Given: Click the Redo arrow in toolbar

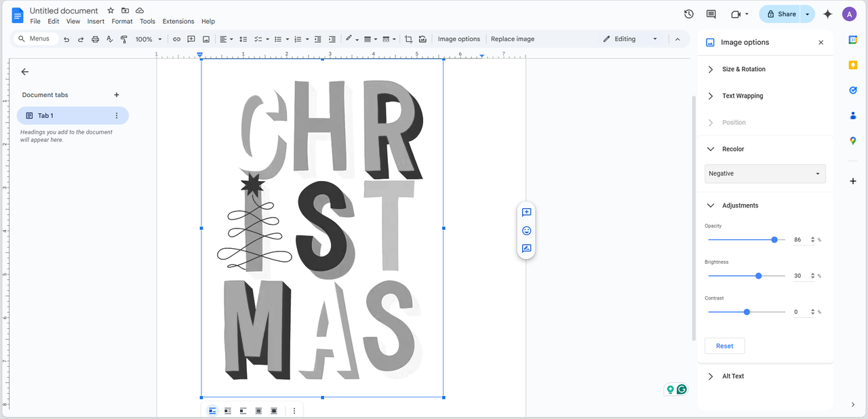Looking at the screenshot, I should point(81,39).
